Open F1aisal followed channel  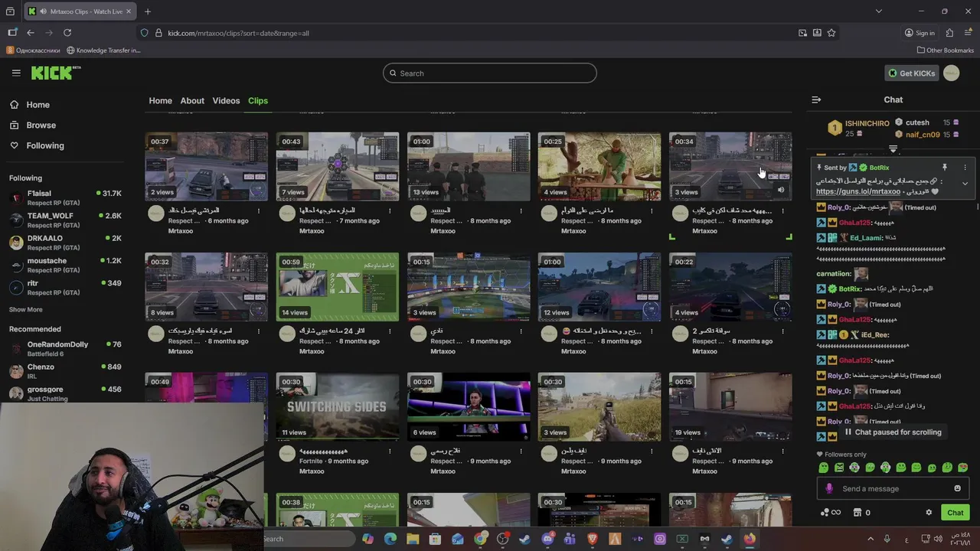tap(65, 198)
